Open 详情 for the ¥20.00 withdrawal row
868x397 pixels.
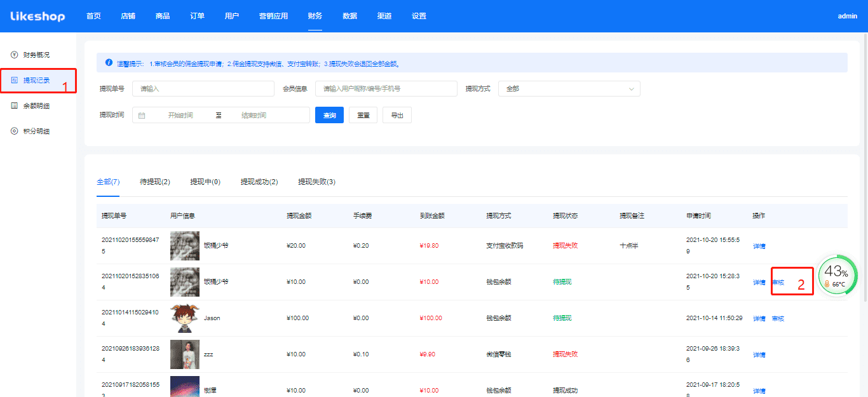[x=759, y=246]
